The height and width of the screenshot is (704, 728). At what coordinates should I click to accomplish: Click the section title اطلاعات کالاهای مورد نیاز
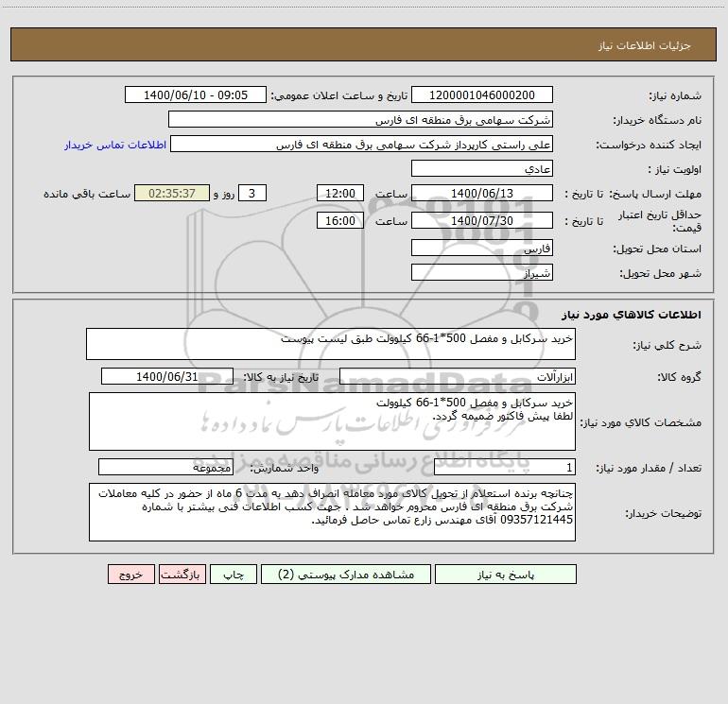631,315
